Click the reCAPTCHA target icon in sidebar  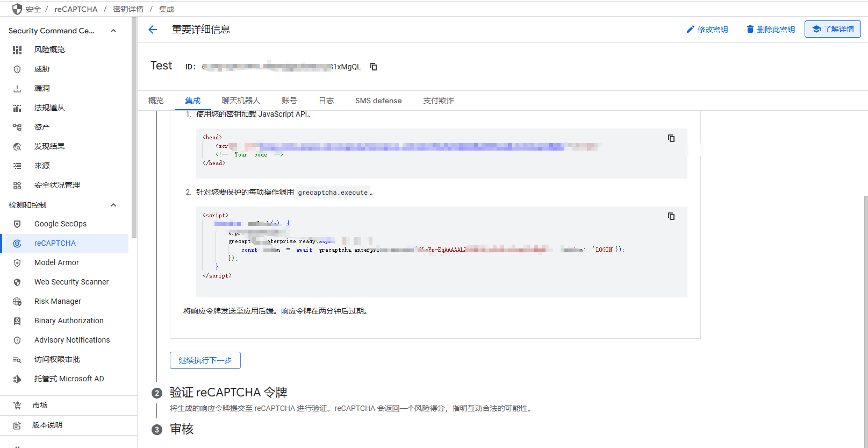click(17, 243)
